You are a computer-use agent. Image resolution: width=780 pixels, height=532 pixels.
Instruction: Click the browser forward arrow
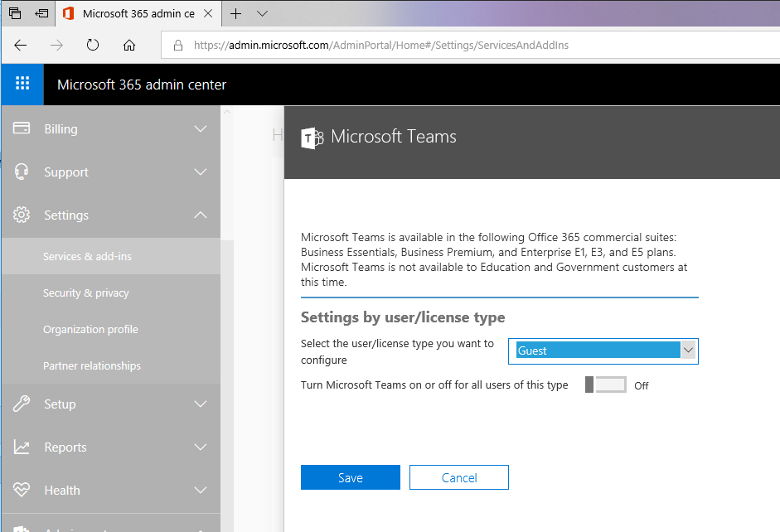coord(56,46)
